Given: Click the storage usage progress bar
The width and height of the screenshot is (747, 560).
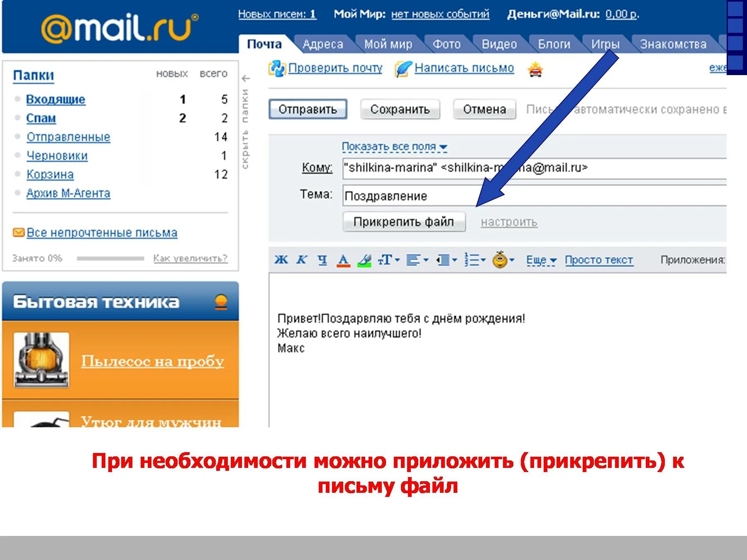Looking at the screenshot, I should (x=110, y=258).
